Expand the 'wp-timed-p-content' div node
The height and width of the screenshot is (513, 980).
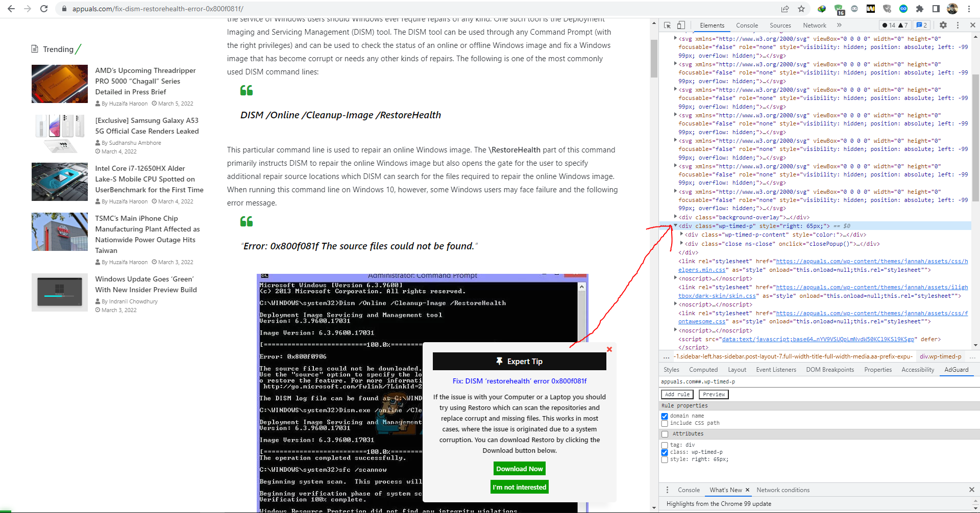pyautogui.click(x=682, y=235)
